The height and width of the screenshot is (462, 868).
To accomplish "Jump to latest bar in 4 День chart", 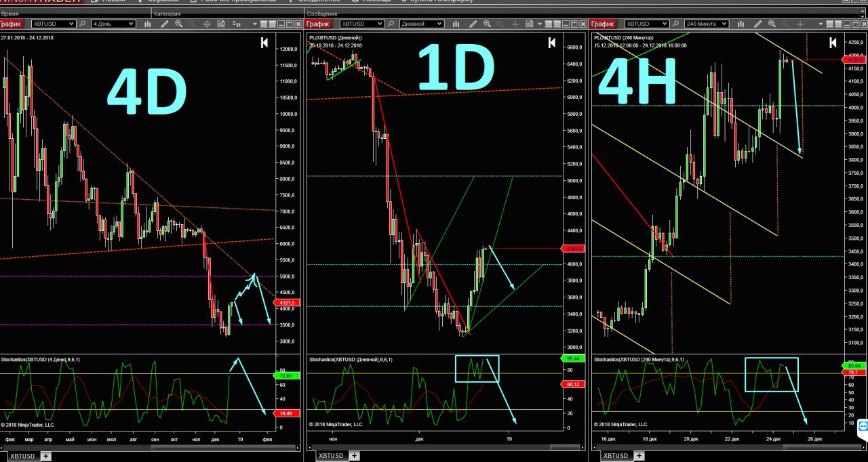I will coord(265,43).
